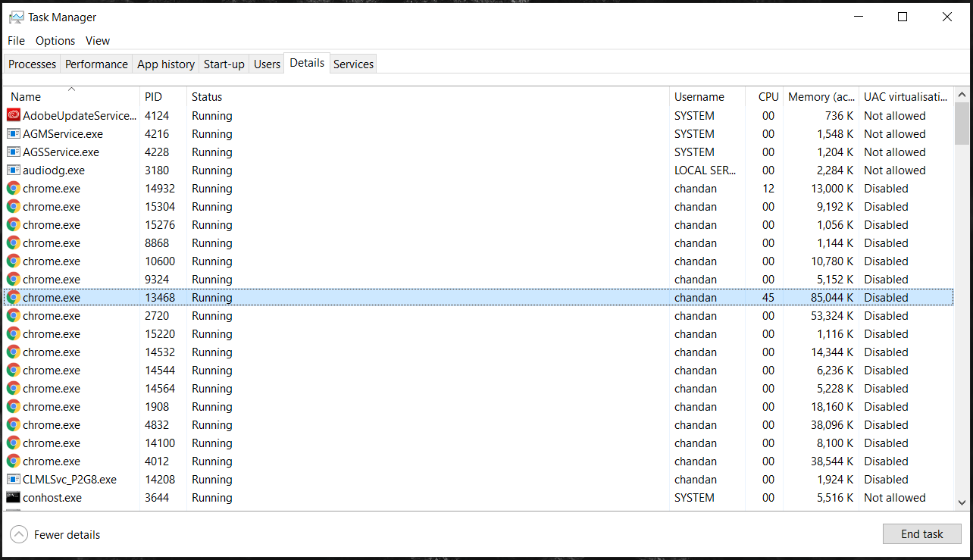Switch to the Performance tab

coord(96,64)
